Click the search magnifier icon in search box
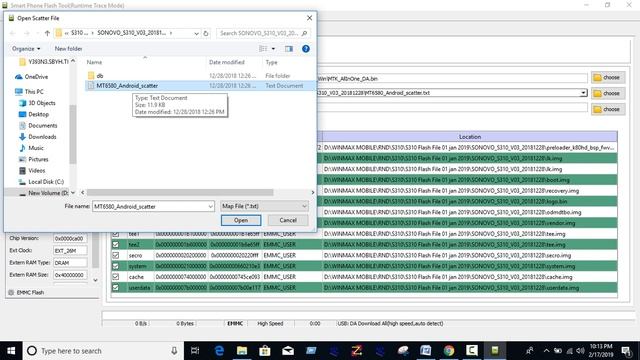 point(304,33)
